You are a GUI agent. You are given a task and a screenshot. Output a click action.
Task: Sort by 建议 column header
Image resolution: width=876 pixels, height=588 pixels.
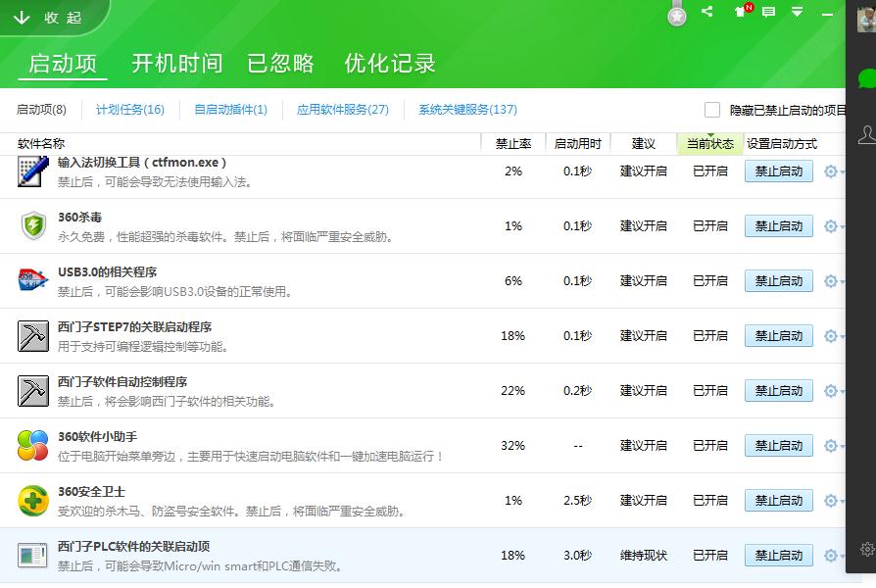point(643,144)
